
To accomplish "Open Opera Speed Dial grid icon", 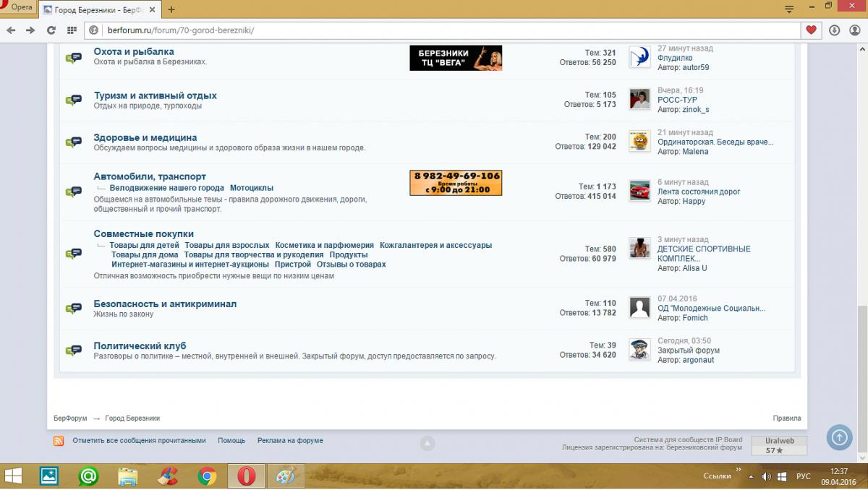I will 72,30.
